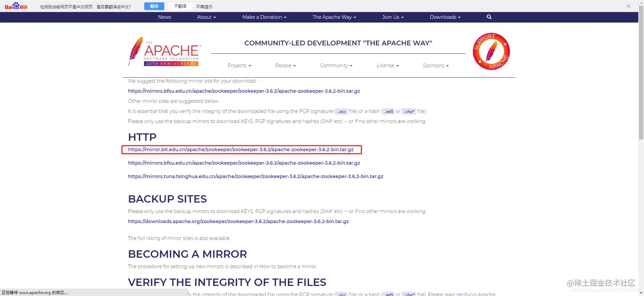Open the Community dropdown
644x296 pixels.
tap(336, 65)
